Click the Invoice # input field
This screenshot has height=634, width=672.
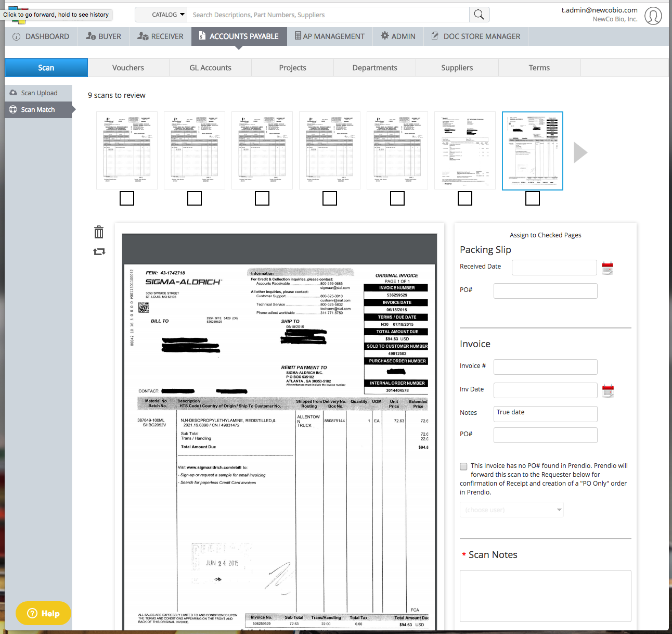pos(546,367)
